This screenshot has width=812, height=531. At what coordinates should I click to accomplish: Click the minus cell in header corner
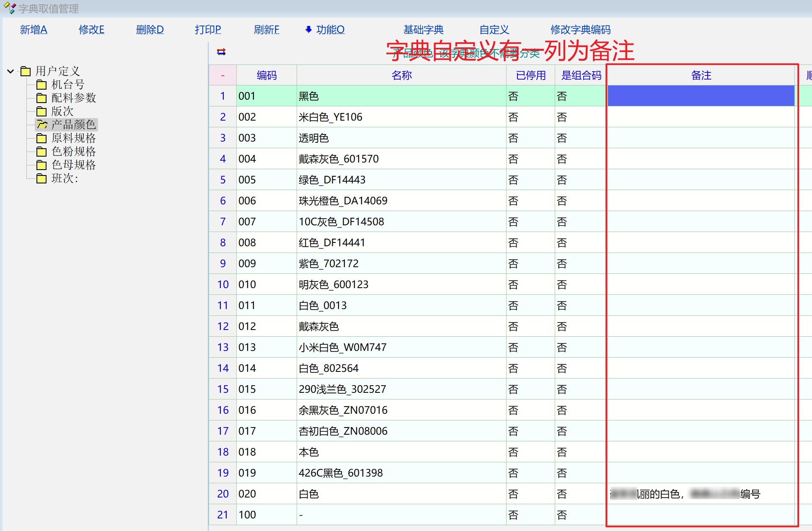click(222, 75)
